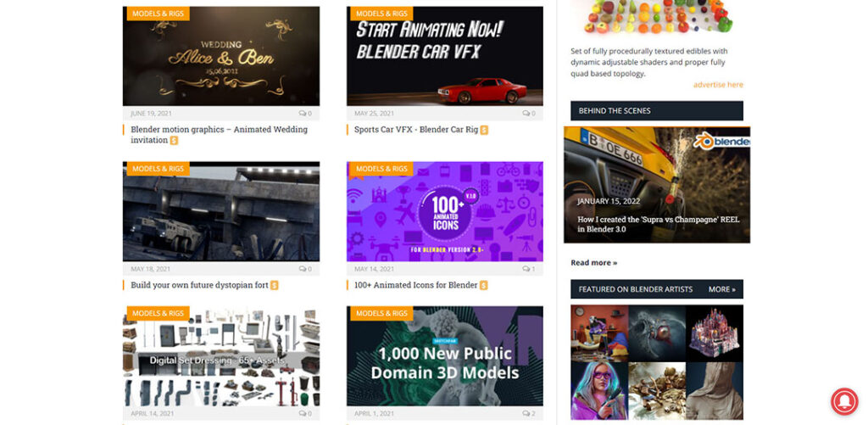Open the 'advertise here' link
This screenshot has height=425, width=868.
click(x=718, y=85)
